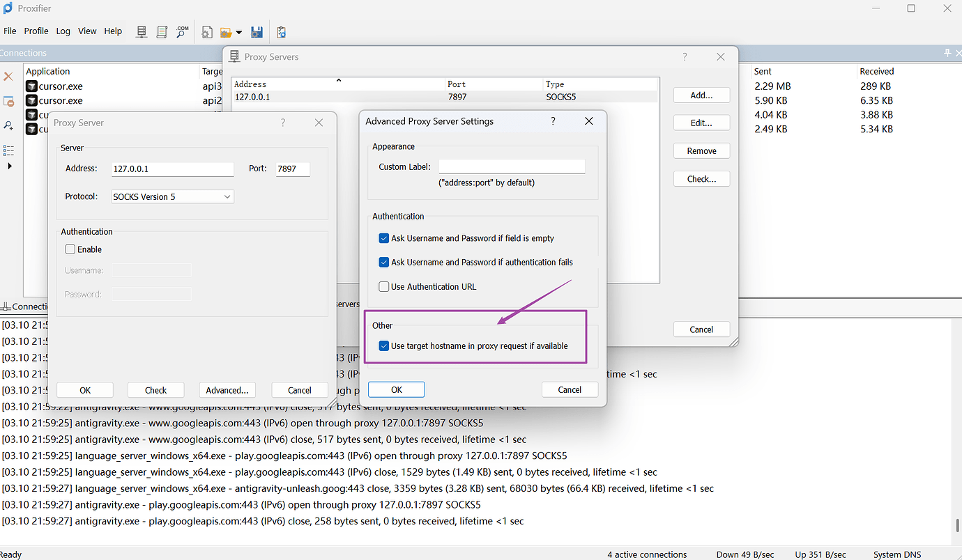Open the View menu
Image resolution: width=962 pixels, height=560 pixels.
click(x=87, y=31)
